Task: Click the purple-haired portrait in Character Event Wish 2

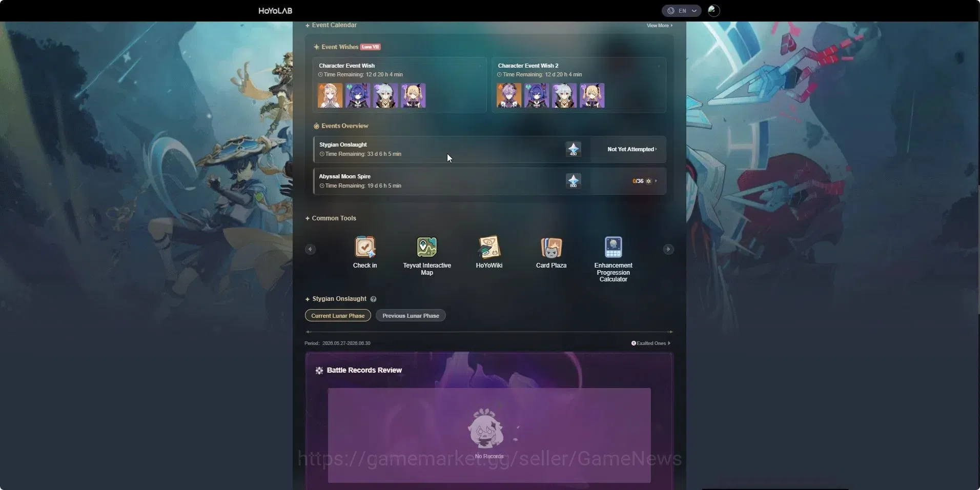Action: tap(509, 96)
